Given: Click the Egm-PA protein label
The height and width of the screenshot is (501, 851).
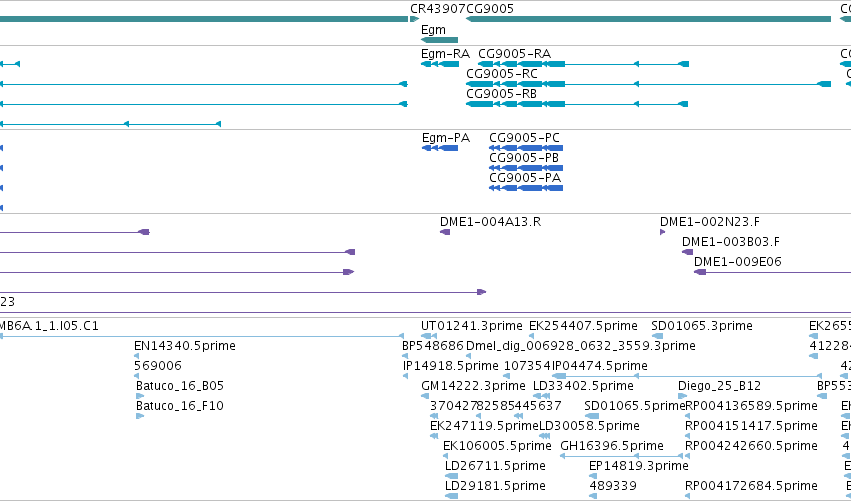Looking at the screenshot, I should click(446, 138).
